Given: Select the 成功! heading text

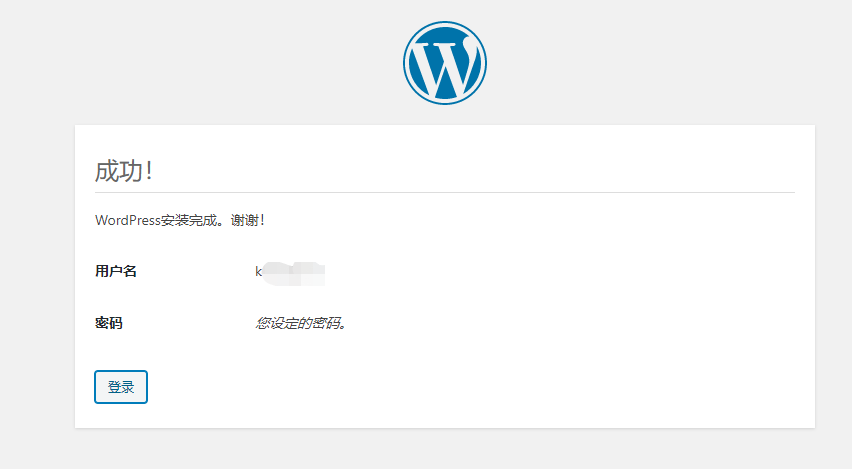Looking at the screenshot, I should coord(124,171).
